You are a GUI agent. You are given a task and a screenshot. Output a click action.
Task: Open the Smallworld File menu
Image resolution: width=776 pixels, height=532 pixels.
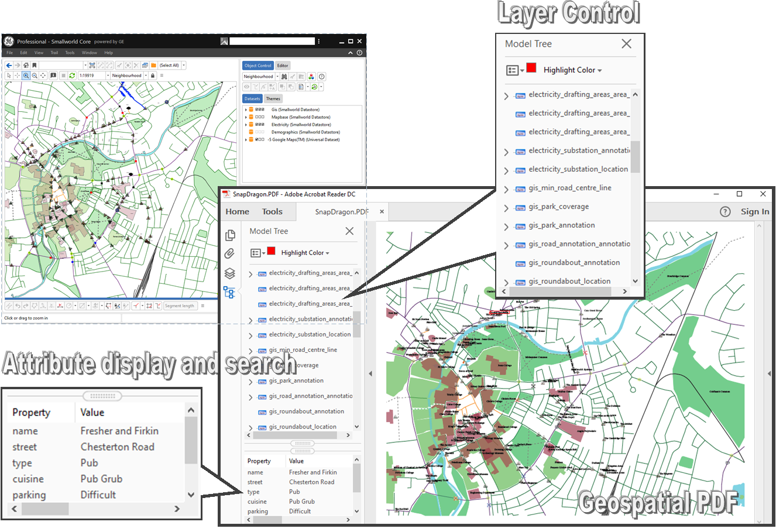click(9, 53)
